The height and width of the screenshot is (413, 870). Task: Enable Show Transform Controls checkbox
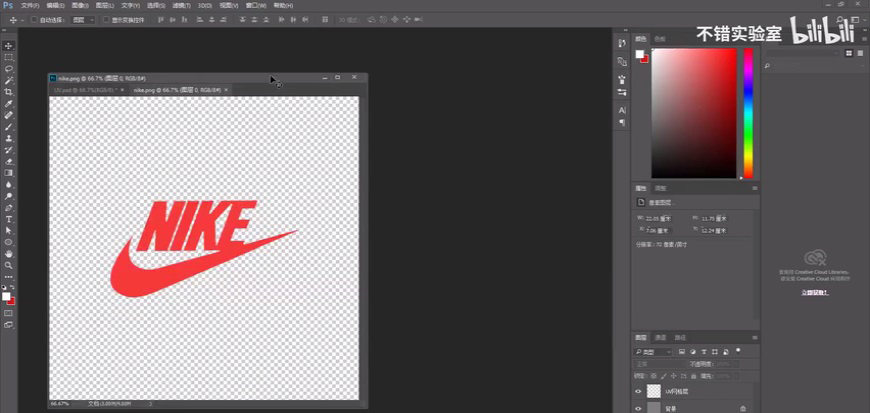[106, 20]
